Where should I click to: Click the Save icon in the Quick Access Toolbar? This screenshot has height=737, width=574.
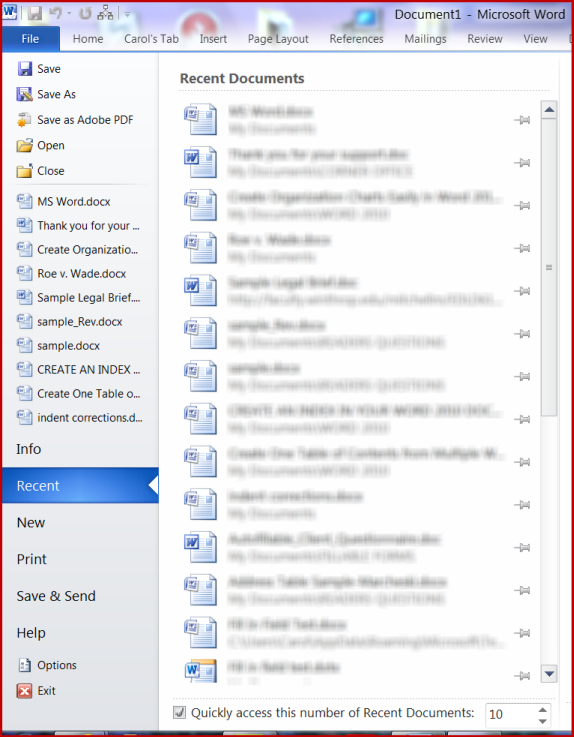(34, 13)
